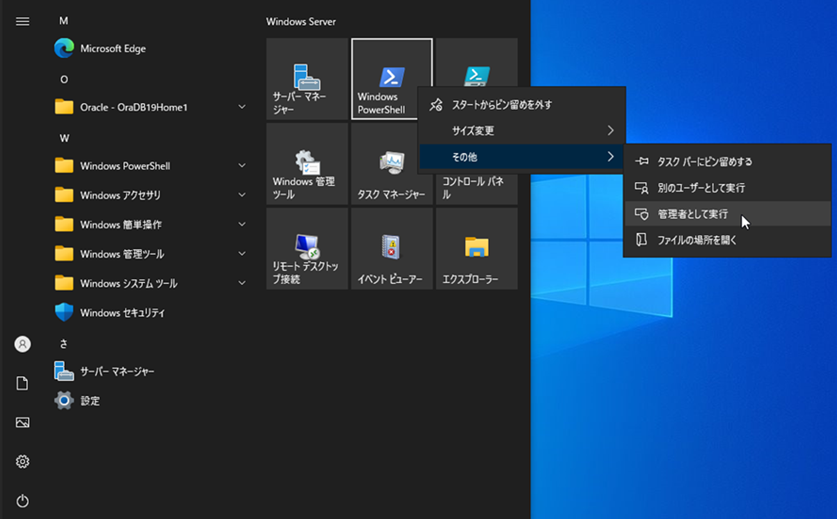Open the サーバー マネージャー tile
The image size is (837, 519).
(x=307, y=79)
